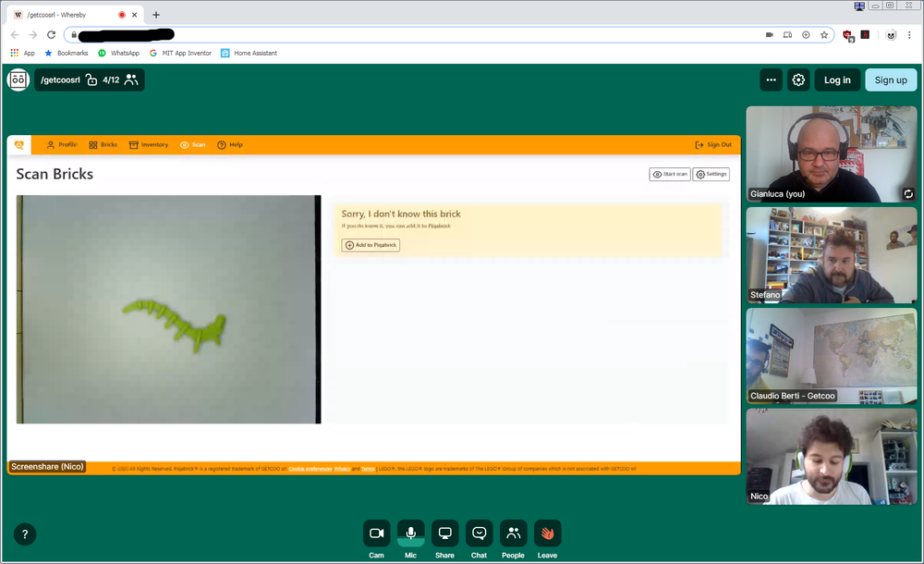924x564 pixels.
Task: Toggle the room lock icon
Action: click(91, 80)
